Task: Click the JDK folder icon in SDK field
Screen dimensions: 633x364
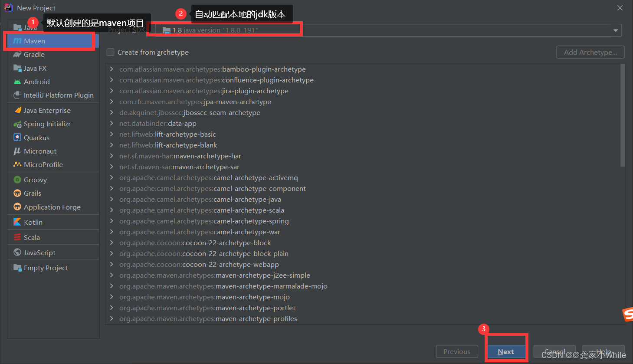Action: (x=166, y=30)
